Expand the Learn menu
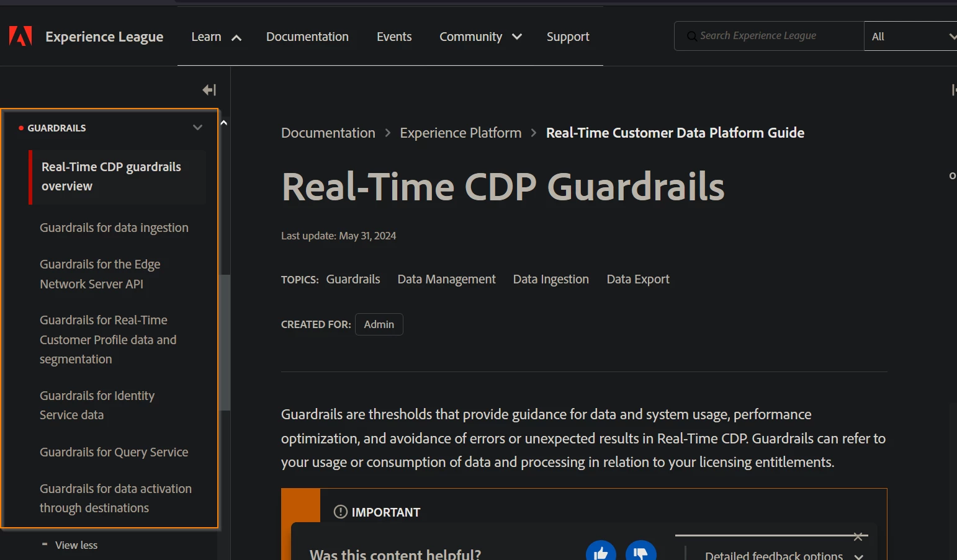 tap(216, 37)
